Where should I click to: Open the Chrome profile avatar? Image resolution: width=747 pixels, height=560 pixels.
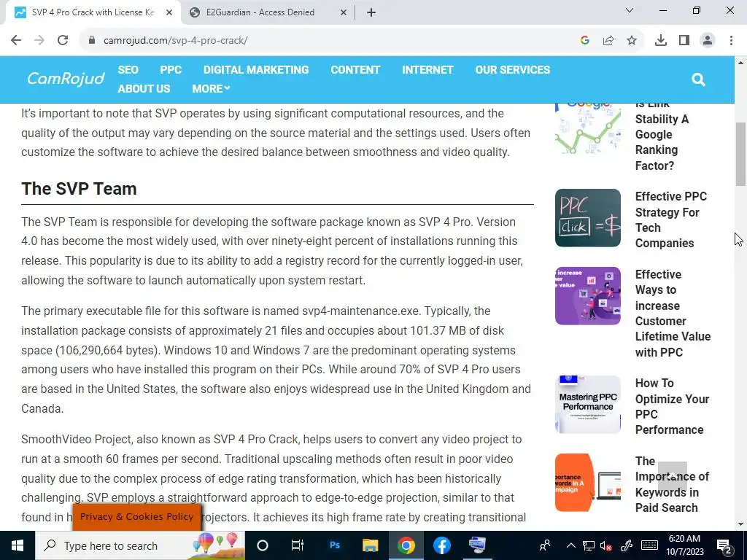[x=708, y=41]
